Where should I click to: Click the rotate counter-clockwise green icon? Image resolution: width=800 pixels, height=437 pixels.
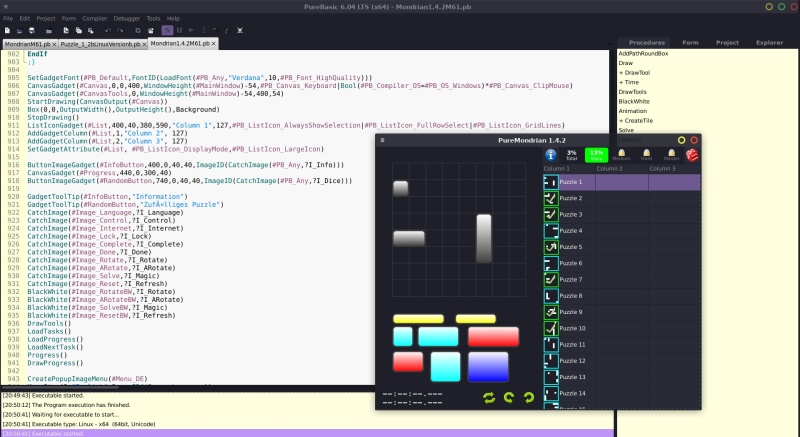click(x=509, y=398)
